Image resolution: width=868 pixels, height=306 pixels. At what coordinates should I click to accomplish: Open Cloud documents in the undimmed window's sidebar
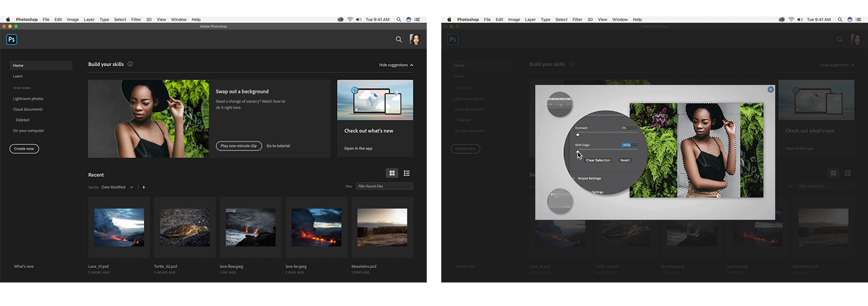click(x=28, y=109)
